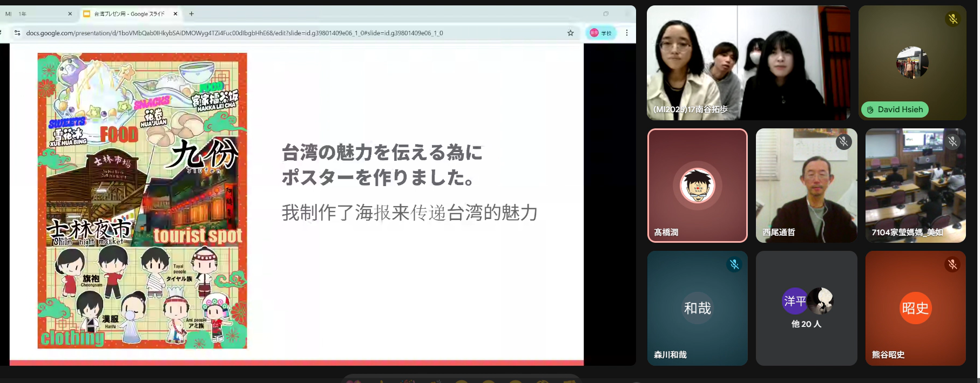Click the 学校 profile button
980x383 pixels.
click(x=600, y=33)
